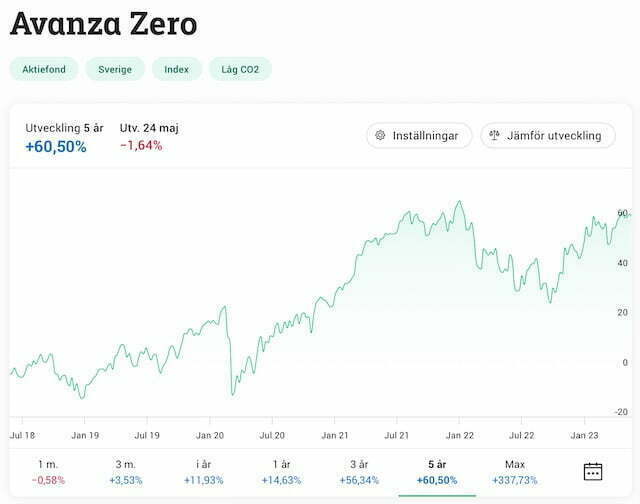The height and width of the screenshot is (504, 640).
Task: Click the chart peak near Jan 22
Action: coord(459,203)
